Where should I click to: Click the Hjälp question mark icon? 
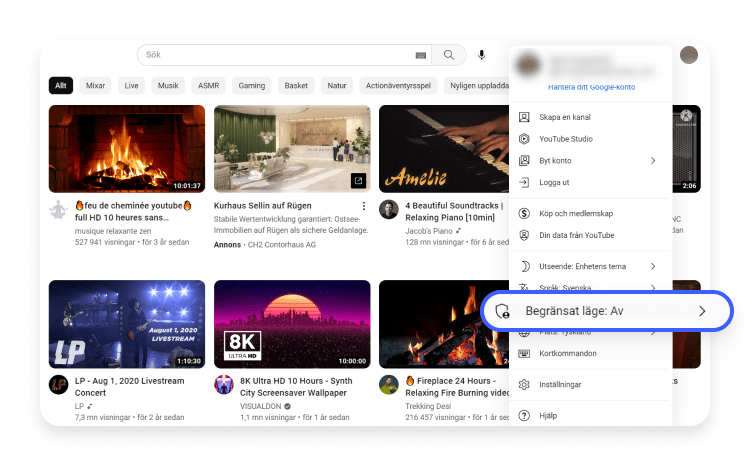pyautogui.click(x=524, y=416)
